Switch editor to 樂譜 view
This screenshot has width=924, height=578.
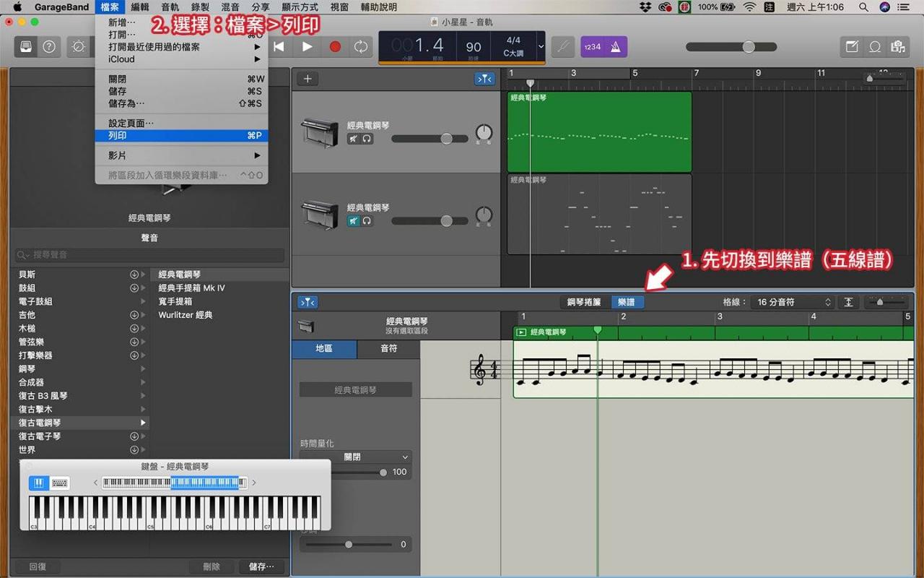[x=627, y=302]
